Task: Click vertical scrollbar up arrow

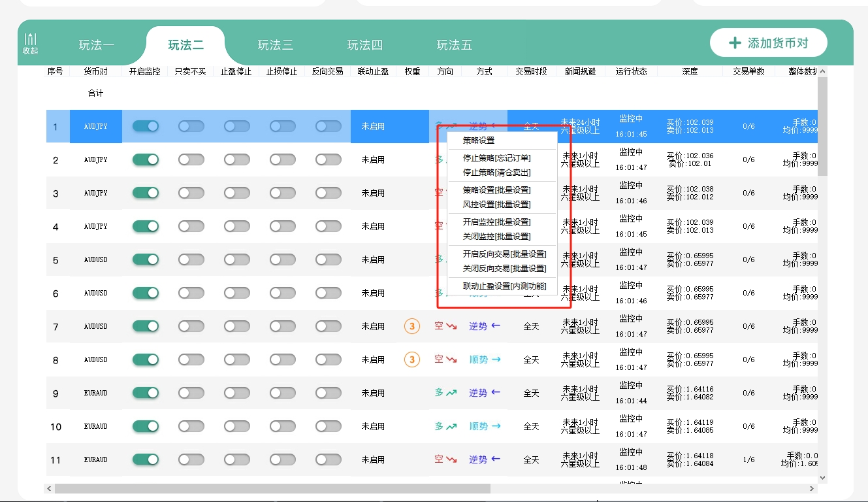Action: (822, 71)
